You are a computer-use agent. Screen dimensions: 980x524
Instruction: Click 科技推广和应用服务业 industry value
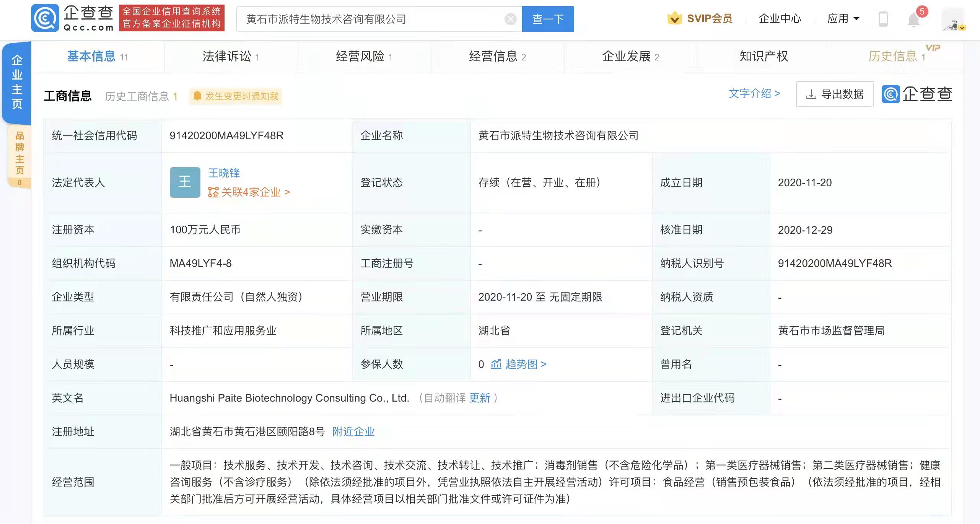click(223, 330)
